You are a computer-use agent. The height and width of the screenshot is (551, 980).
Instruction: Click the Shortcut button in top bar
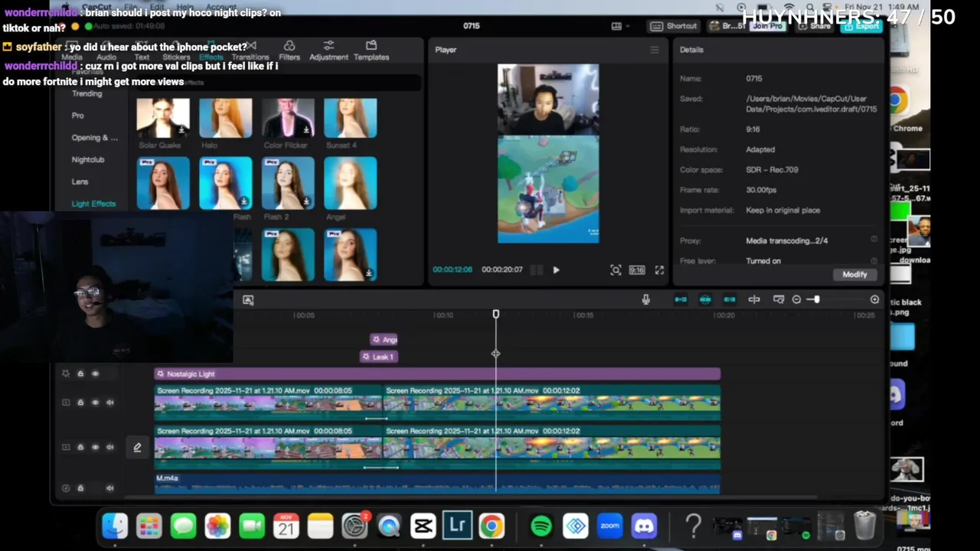tap(673, 26)
